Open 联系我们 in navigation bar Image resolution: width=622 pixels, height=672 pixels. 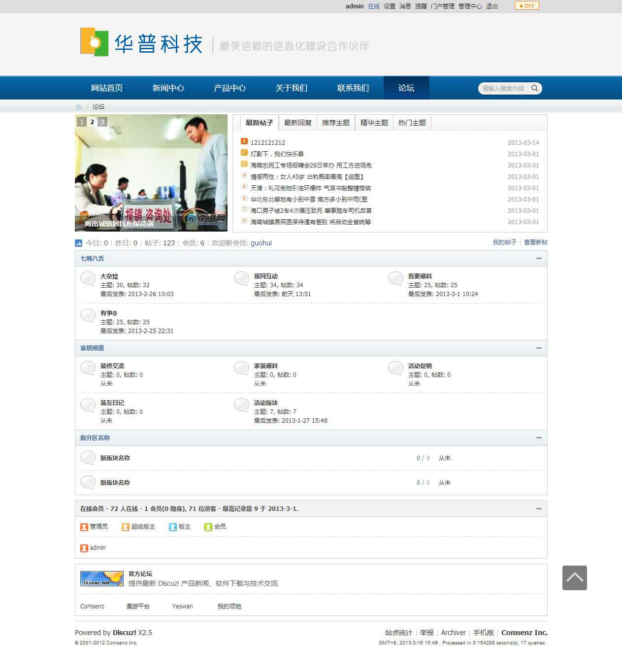[x=353, y=88]
